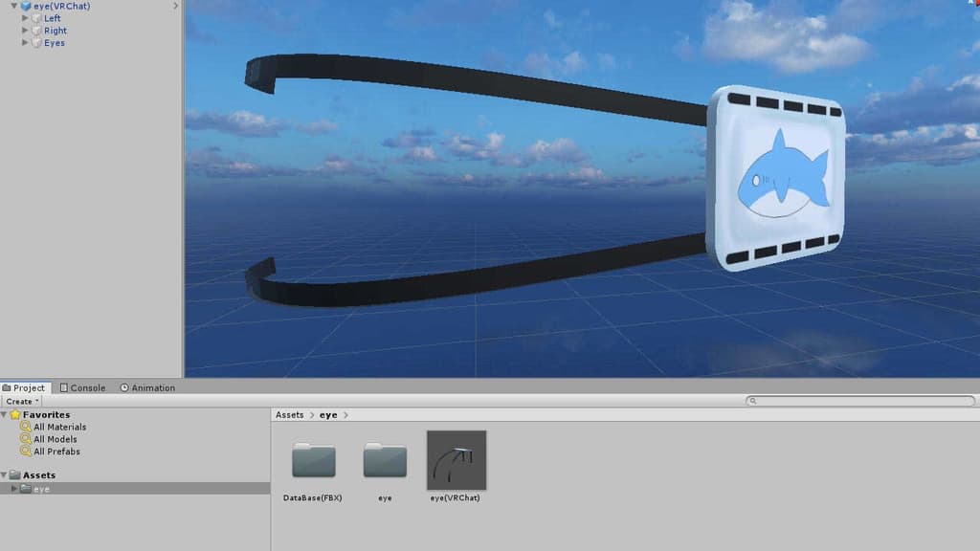Click the project search field
Screen dimensions: 980x551
(861, 402)
